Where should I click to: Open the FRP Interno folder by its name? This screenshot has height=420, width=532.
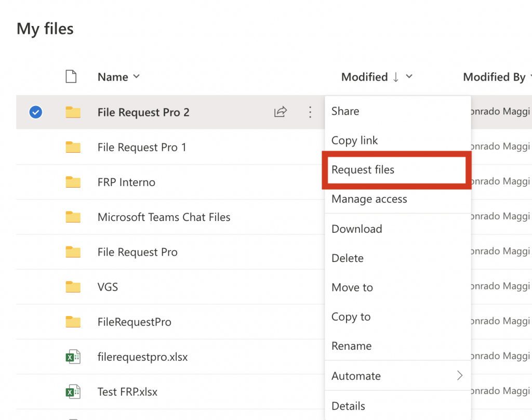coord(126,182)
